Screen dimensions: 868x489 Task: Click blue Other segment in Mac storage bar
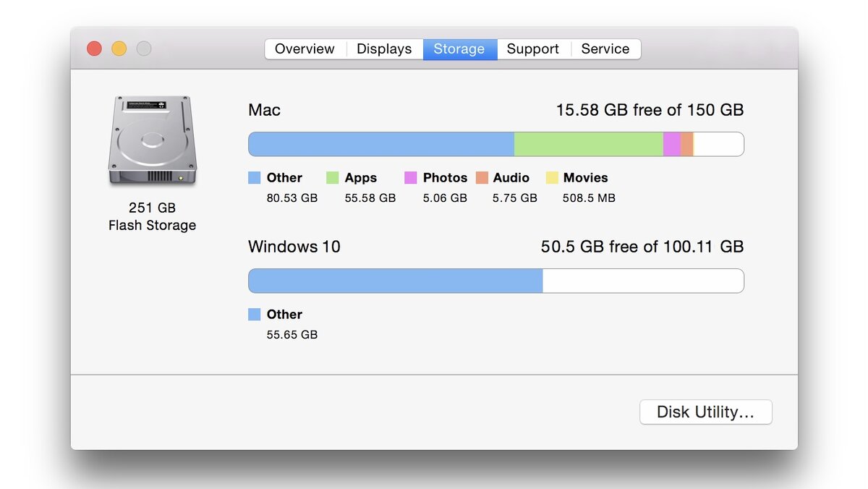pyautogui.click(x=381, y=144)
